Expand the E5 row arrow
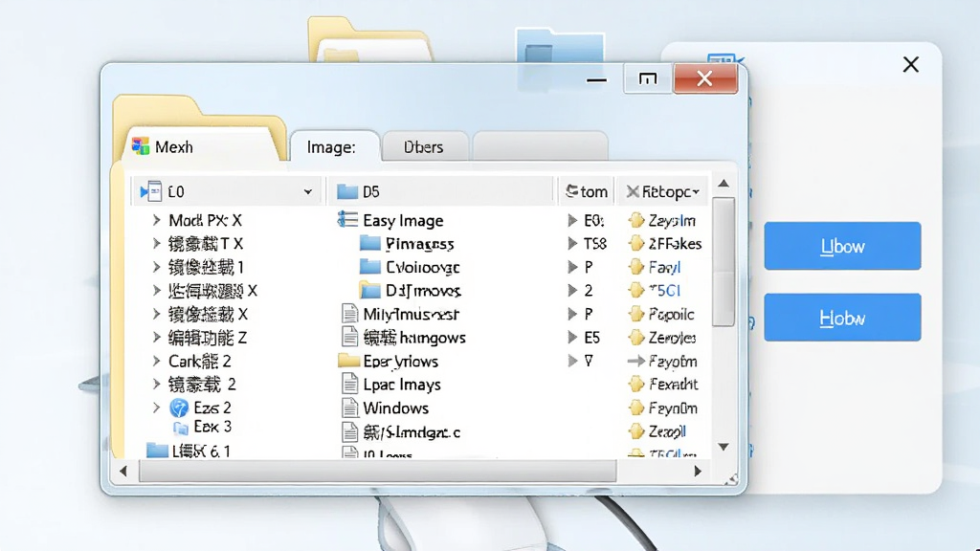This screenshot has width=980, height=551. [572, 338]
